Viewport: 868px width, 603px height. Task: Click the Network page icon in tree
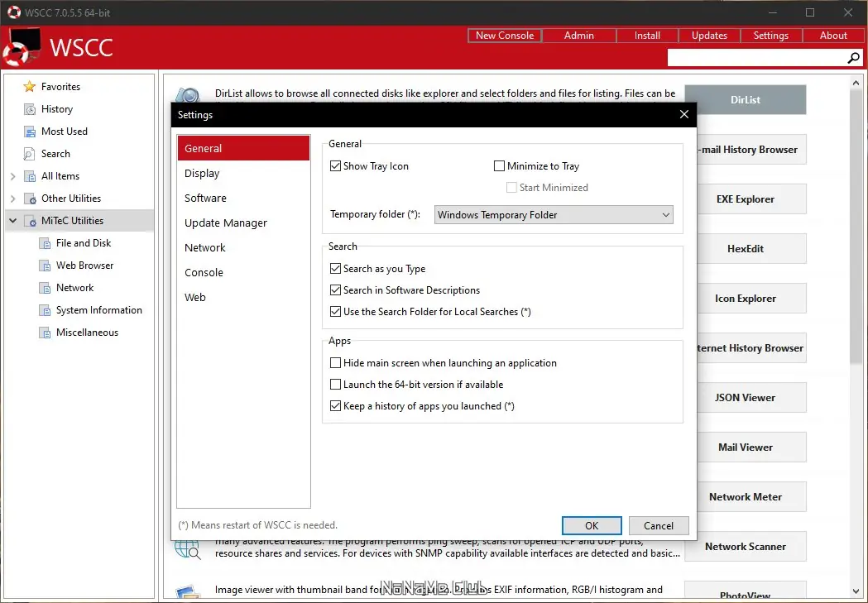[x=45, y=288]
